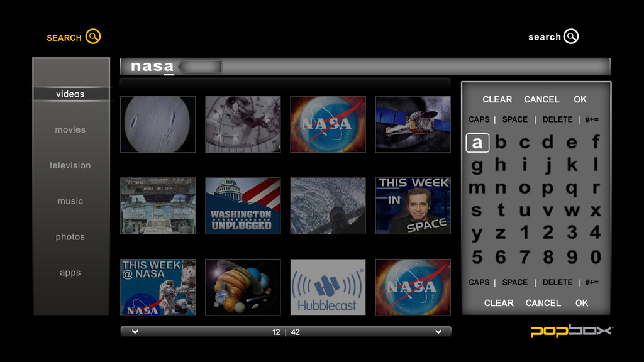Open the Washington Unplugged thumbnail
644x362 pixels.
[243, 206]
